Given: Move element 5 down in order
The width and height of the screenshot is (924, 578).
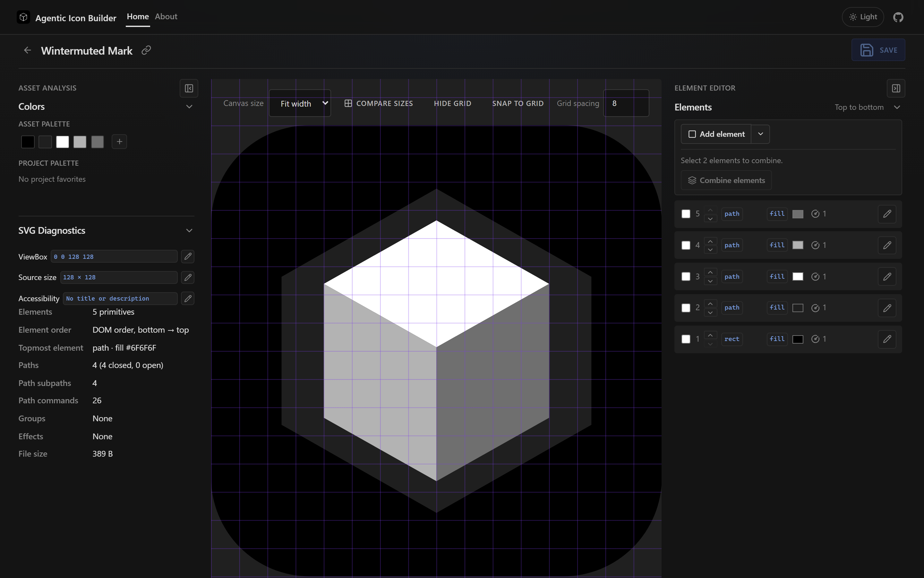Looking at the screenshot, I should (710, 218).
